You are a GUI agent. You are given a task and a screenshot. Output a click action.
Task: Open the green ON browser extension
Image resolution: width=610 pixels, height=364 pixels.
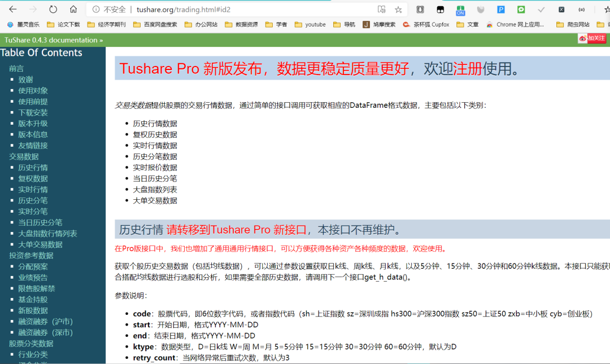coord(460,10)
